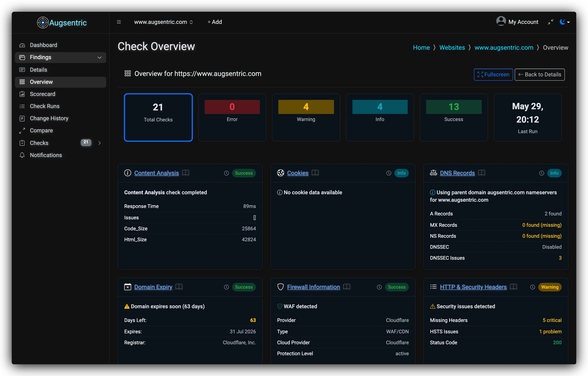The height and width of the screenshot is (376, 588).
Task: Click the collapse window arrows icon
Action: (x=550, y=22)
